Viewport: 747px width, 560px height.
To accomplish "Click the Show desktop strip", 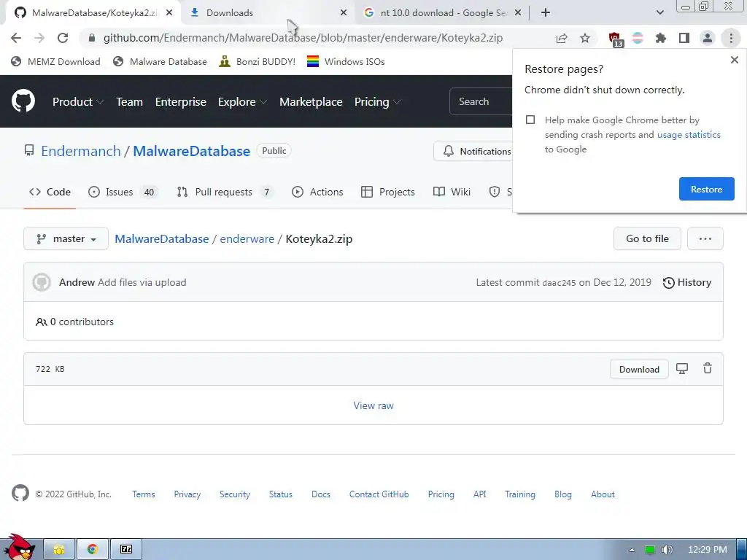I will click(742, 549).
